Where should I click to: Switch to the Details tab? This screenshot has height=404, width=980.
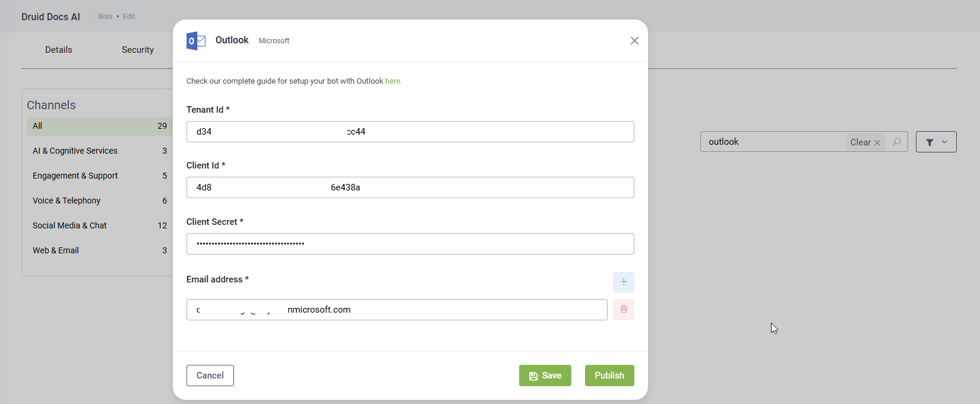[x=59, y=50]
